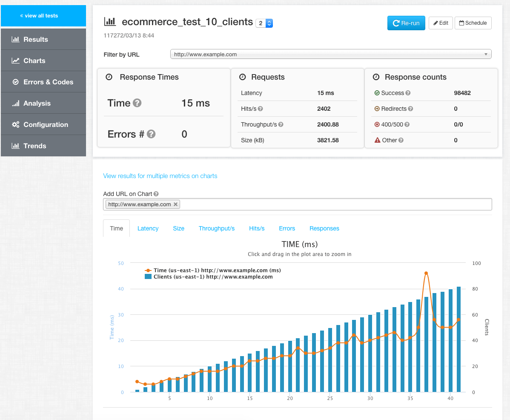Click the bar chart icon beside test title
This screenshot has height=420, width=510.
(x=110, y=22)
